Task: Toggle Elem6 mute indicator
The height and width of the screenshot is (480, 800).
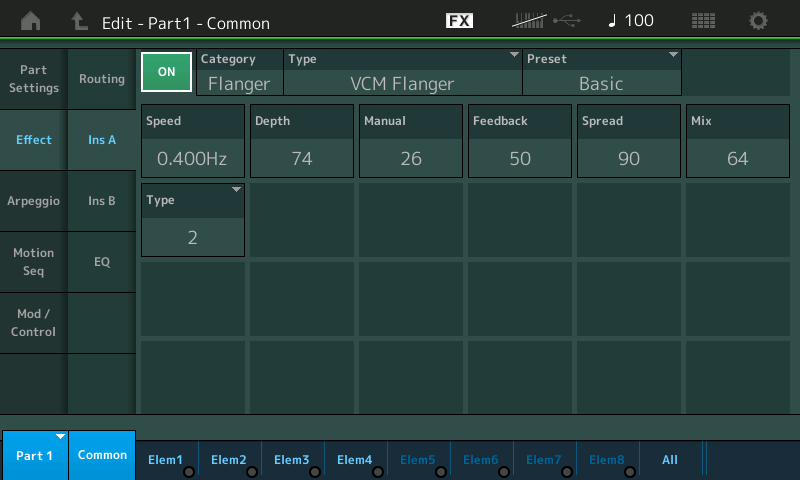Action: point(504,472)
